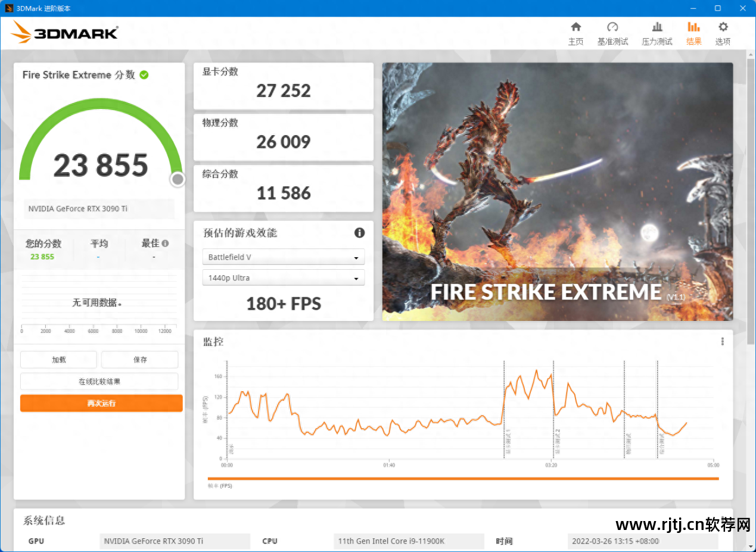Click the home house icon
756x552 pixels.
pos(575,27)
